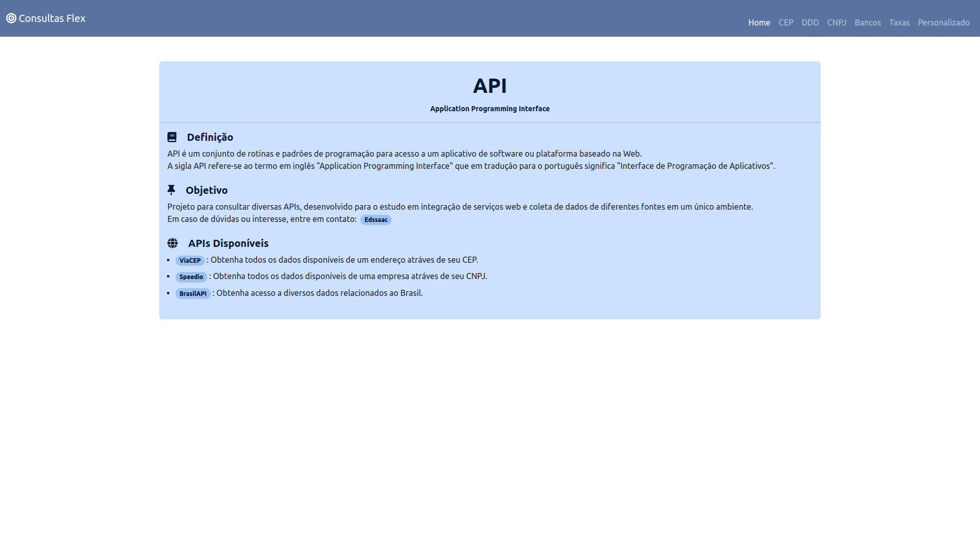The width and height of the screenshot is (980, 551).
Task: Visit the BrasilAPI badge link
Action: tap(193, 294)
